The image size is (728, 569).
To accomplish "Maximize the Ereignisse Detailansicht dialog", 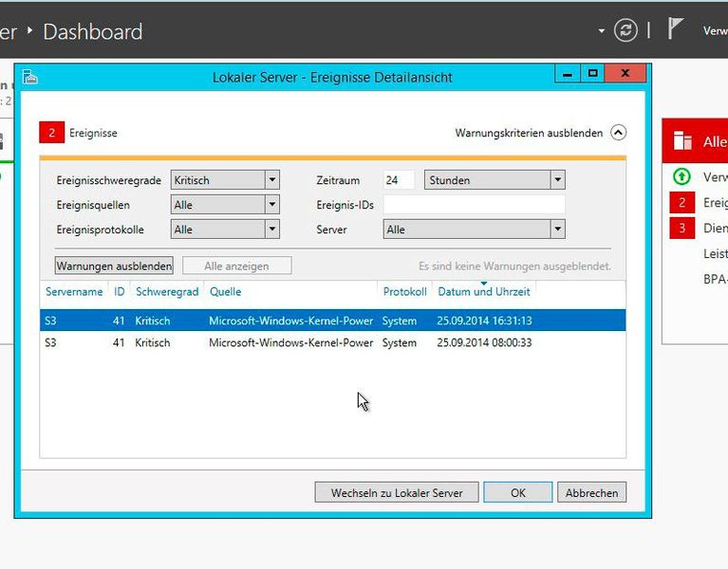I will [593, 73].
